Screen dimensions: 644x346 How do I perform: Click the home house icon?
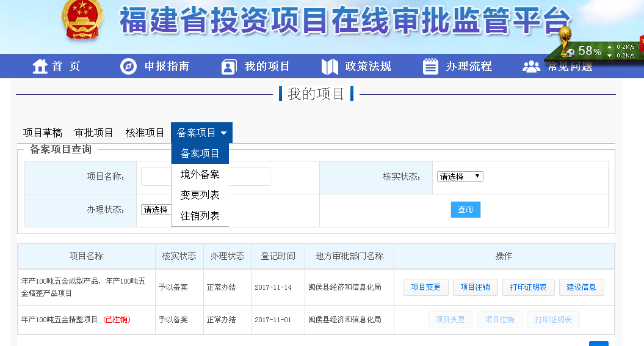[x=40, y=66]
